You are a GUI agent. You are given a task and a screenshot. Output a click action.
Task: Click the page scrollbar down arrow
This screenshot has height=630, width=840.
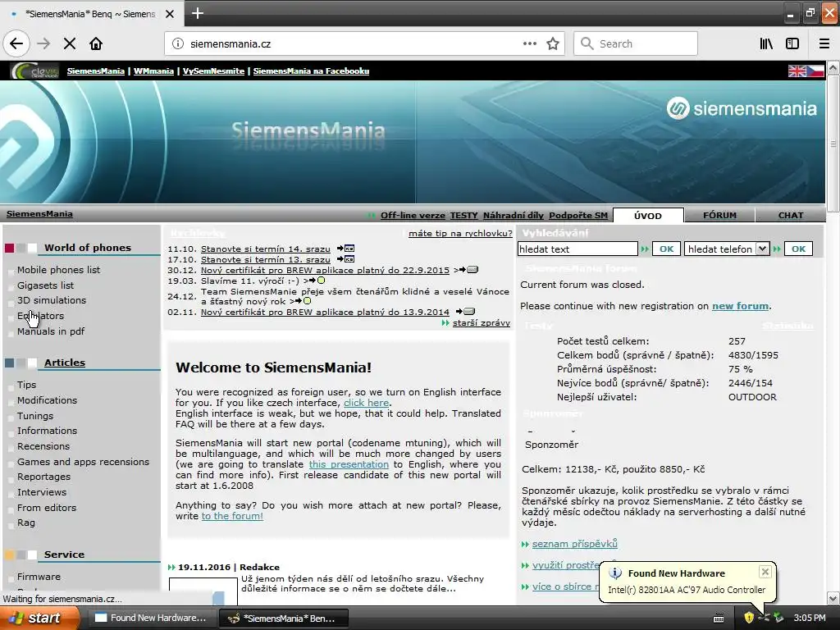pos(833,598)
